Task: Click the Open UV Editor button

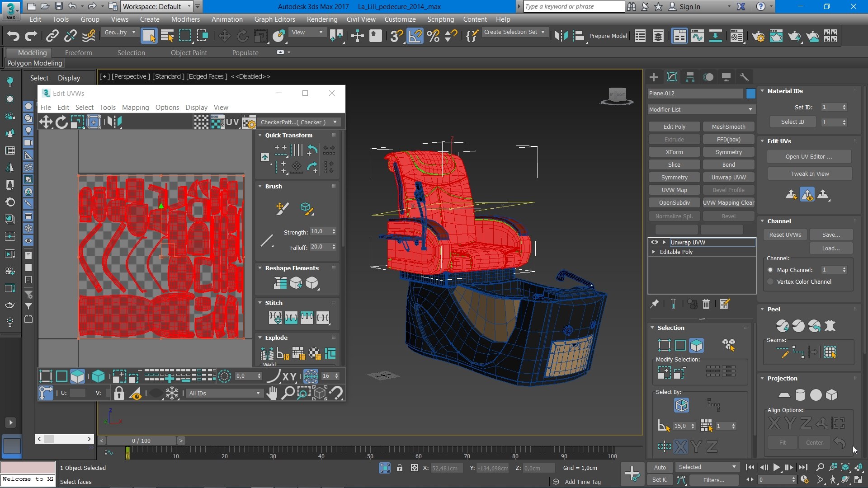Action: tap(809, 156)
